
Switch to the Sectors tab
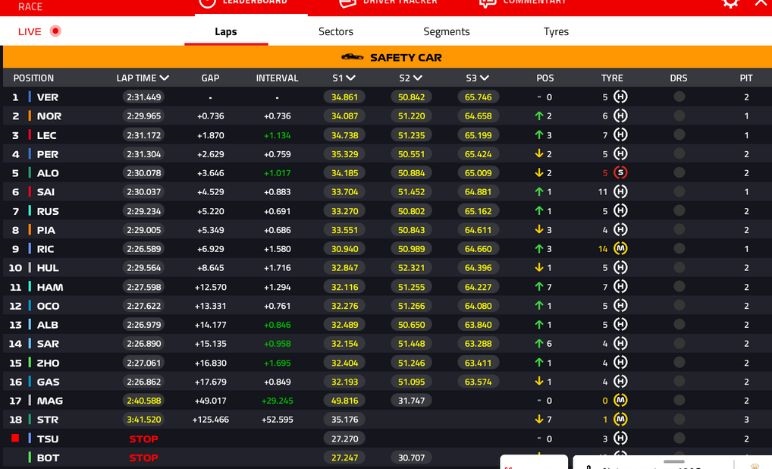(x=336, y=31)
